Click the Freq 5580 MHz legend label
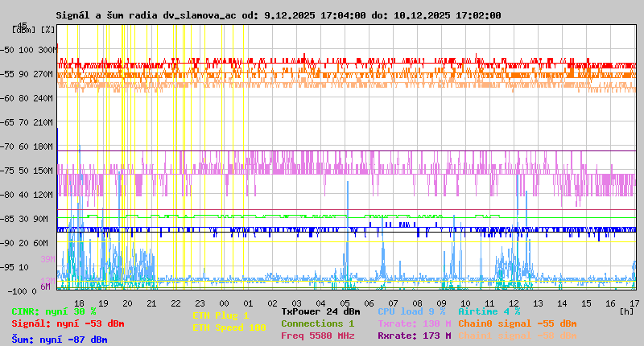Screen dimensions: 644x346 pos(317,336)
